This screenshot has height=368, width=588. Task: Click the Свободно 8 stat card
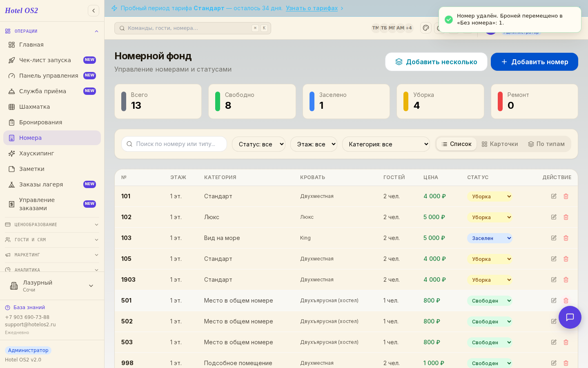tap(252, 101)
